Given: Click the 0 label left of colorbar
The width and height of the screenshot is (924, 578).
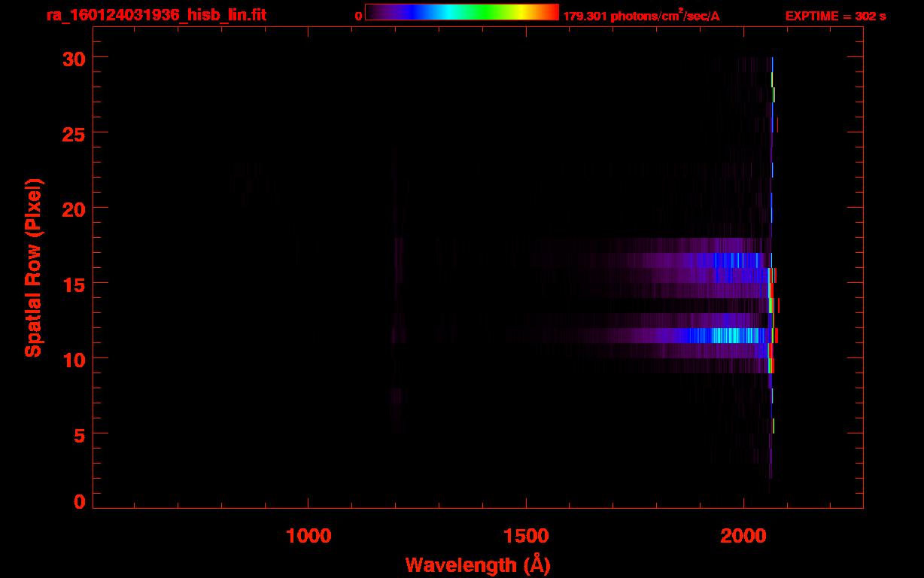Looking at the screenshot, I should 358,16.
